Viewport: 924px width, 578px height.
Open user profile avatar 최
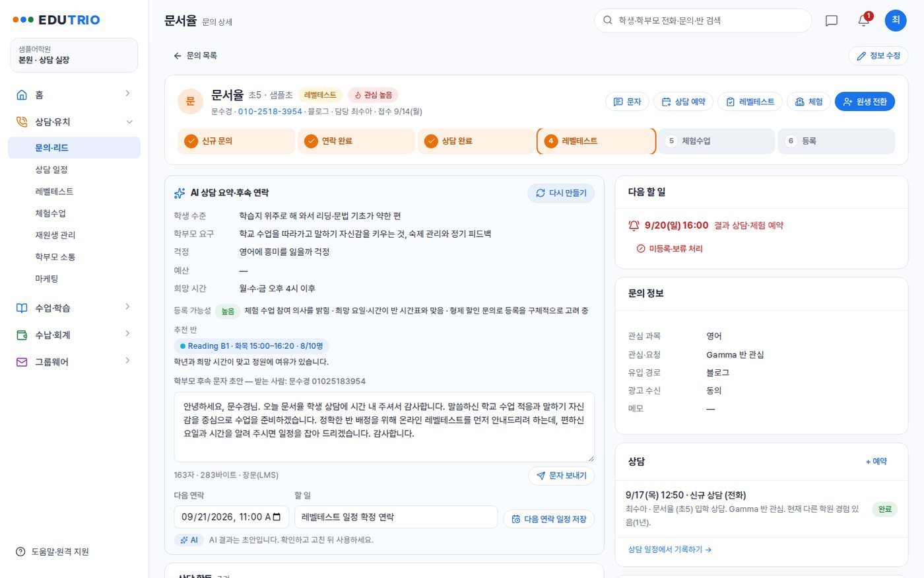(896, 20)
